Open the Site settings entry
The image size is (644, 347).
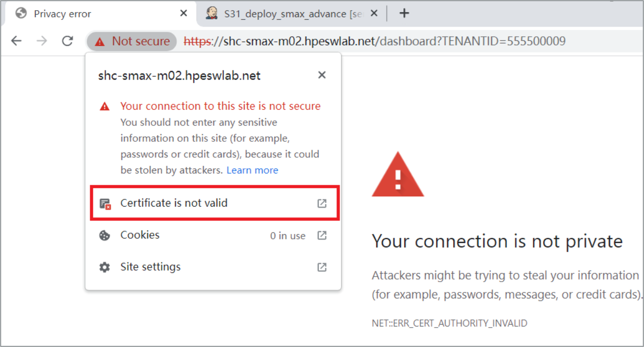(150, 267)
